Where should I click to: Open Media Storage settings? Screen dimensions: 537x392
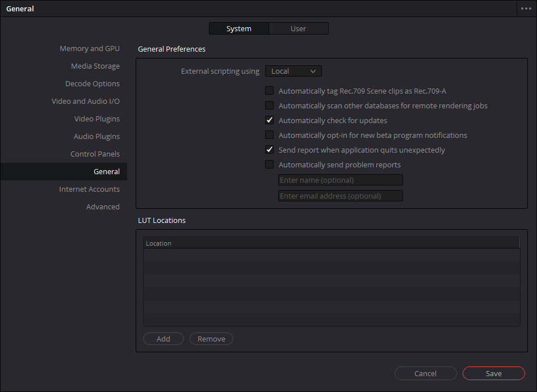95,66
